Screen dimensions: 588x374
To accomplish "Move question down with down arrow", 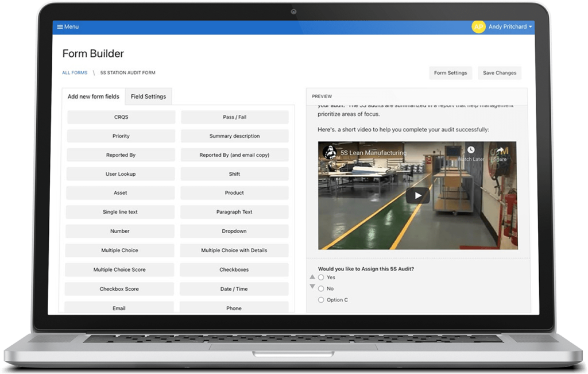I will (x=312, y=286).
